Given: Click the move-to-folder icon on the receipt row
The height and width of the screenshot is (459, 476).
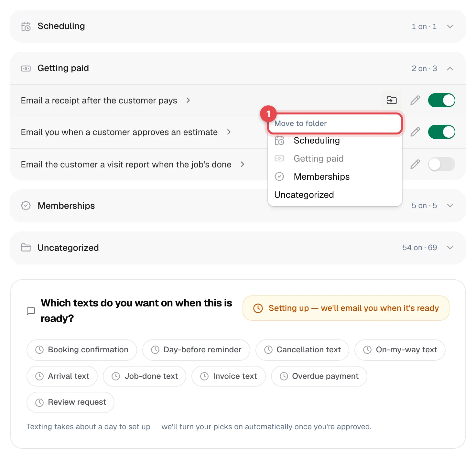Looking at the screenshot, I should pyautogui.click(x=392, y=100).
